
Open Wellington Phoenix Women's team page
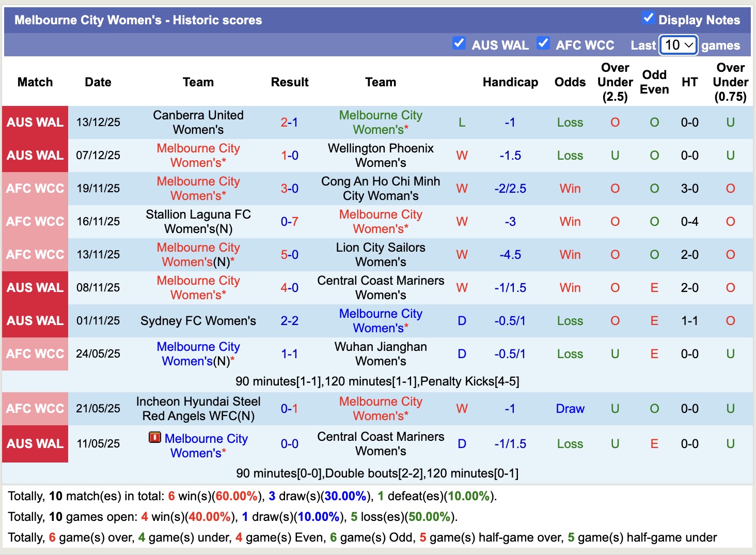coord(380,156)
